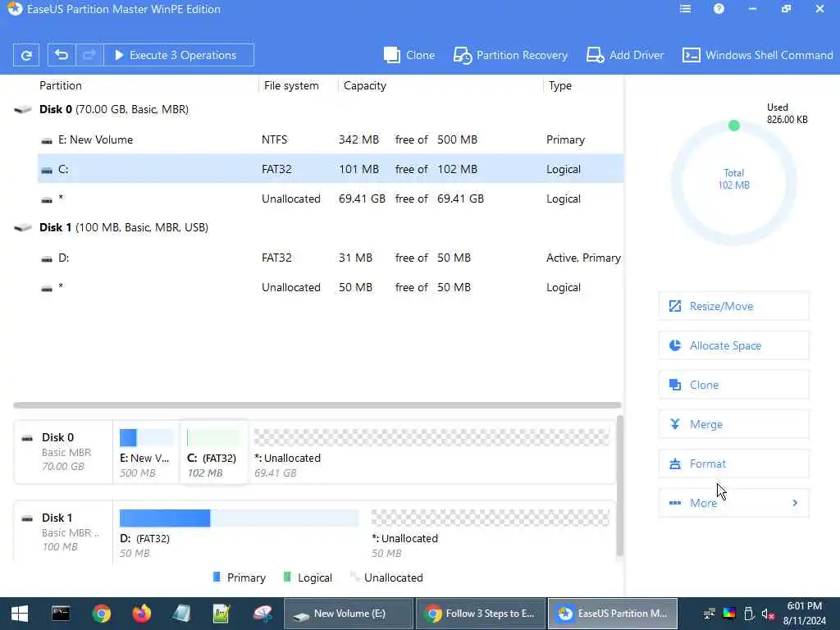Switch to the Follow 3 Steps Chrome window
The image size is (840, 630).
pos(480,614)
